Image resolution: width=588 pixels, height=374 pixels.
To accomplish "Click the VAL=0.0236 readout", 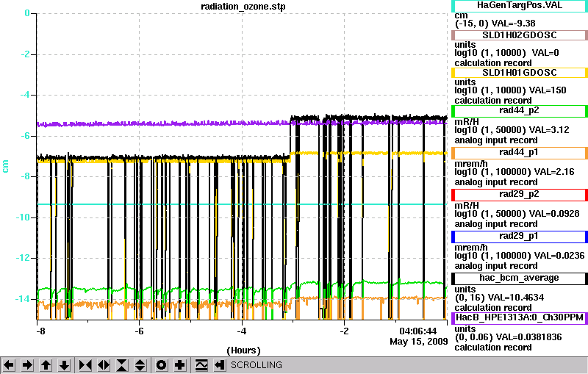I will click(559, 256).
